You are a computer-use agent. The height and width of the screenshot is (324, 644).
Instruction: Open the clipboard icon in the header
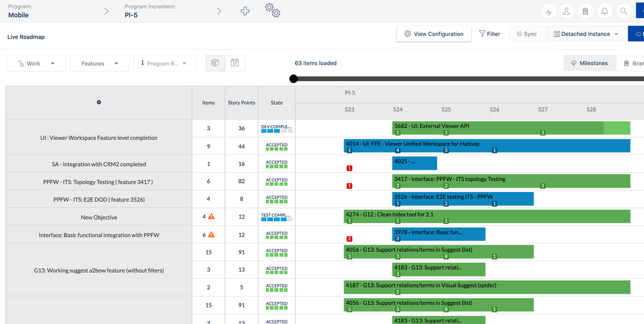click(x=586, y=11)
